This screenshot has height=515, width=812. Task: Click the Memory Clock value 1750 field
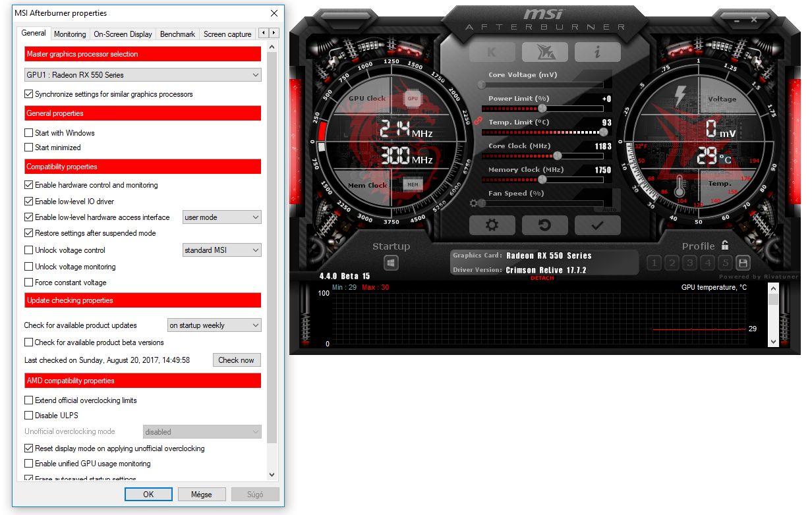pos(603,170)
